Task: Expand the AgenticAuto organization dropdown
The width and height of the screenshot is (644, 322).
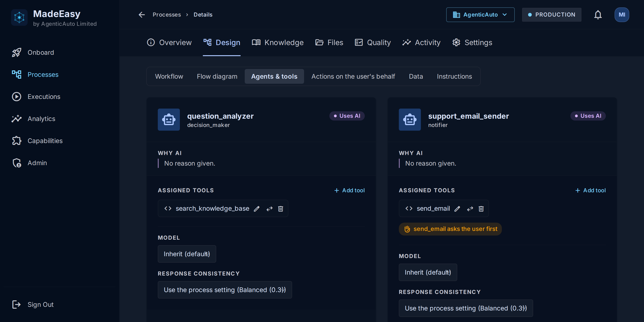Action: 480,15
